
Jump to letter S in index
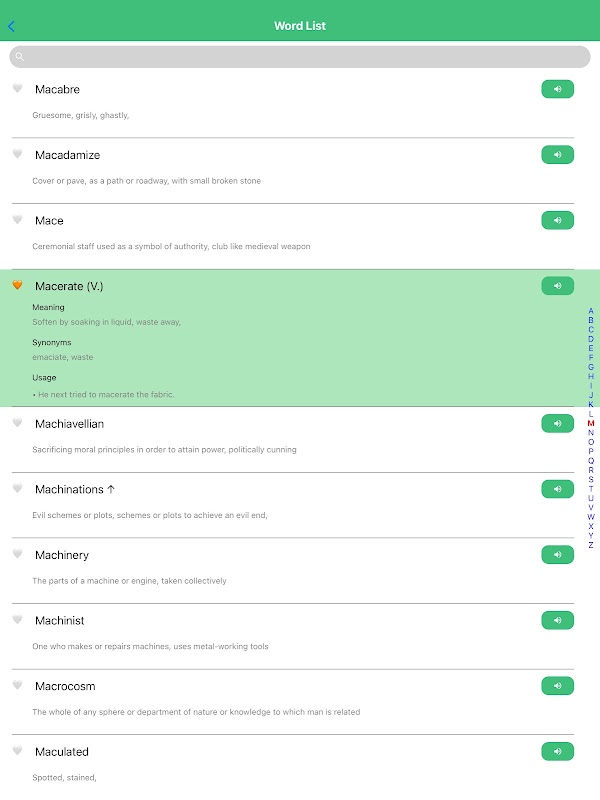click(x=591, y=479)
